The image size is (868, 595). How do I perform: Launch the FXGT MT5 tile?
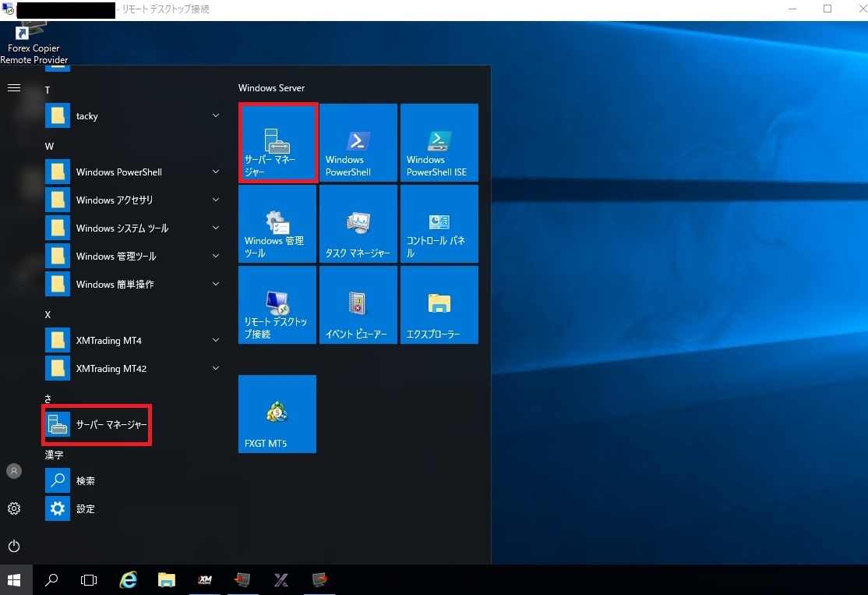(277, 414)
